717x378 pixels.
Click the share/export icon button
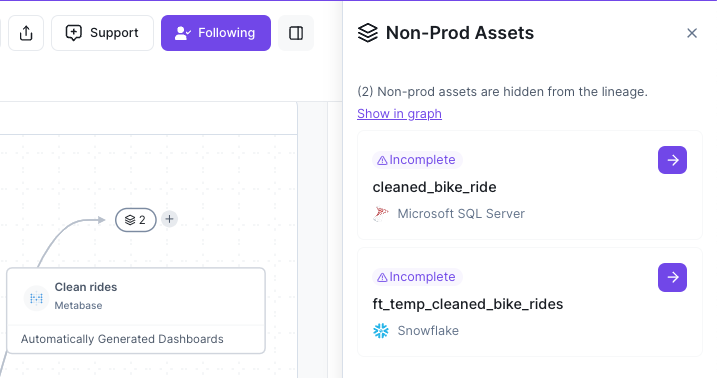26,33
